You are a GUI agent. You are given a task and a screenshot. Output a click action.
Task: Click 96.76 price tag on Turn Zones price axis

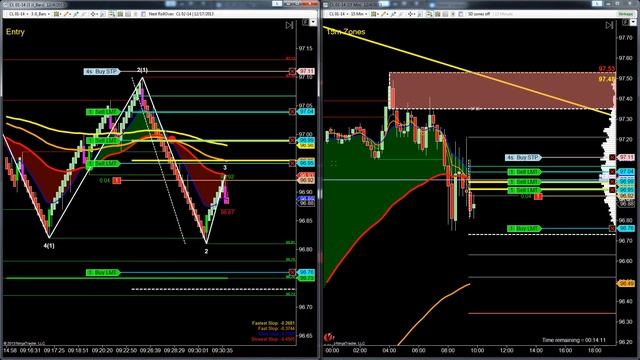tap(626, 229)
